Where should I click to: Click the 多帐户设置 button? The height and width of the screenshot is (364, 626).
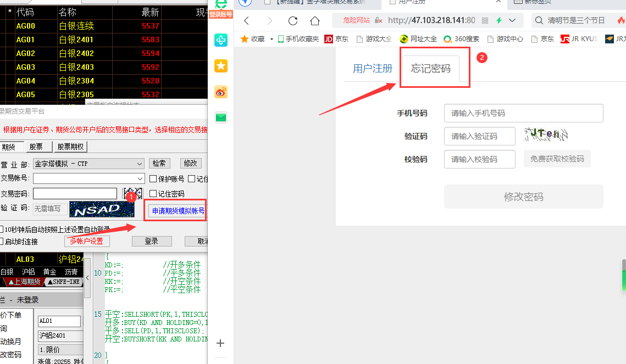click(x=87, y=241)
